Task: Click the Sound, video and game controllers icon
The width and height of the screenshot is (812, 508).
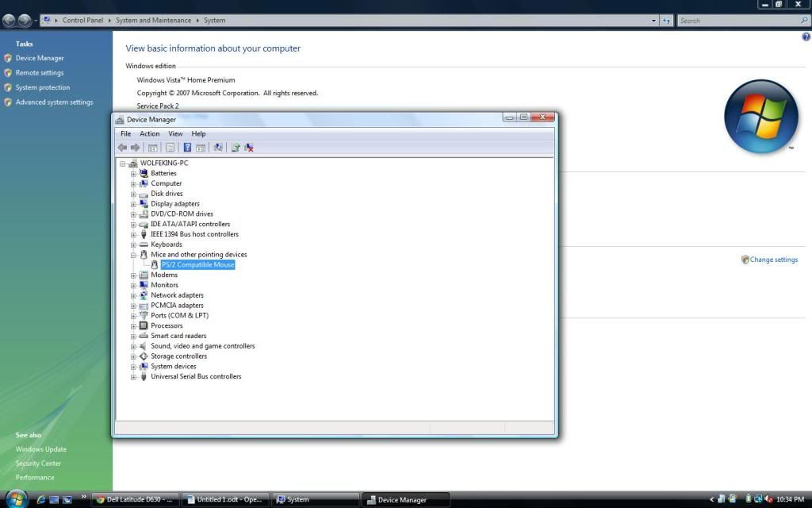Action: click(144, 346)
